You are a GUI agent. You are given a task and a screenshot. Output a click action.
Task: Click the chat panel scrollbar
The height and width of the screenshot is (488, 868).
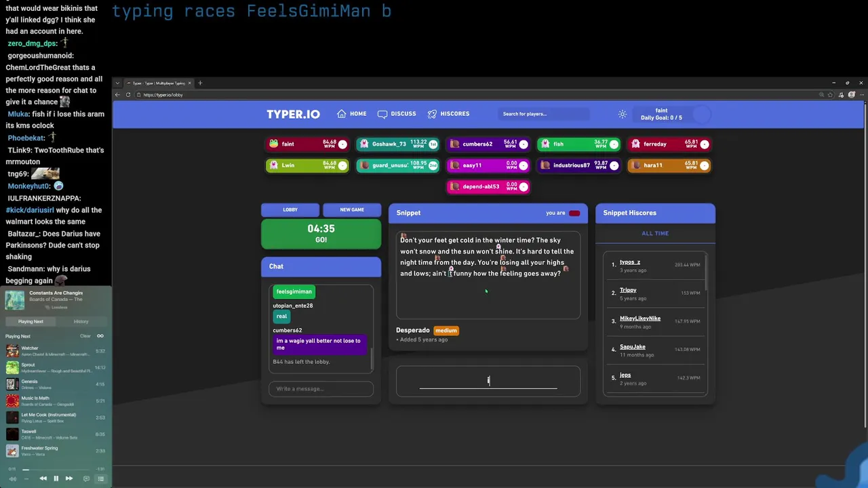[x=371, y=359]
